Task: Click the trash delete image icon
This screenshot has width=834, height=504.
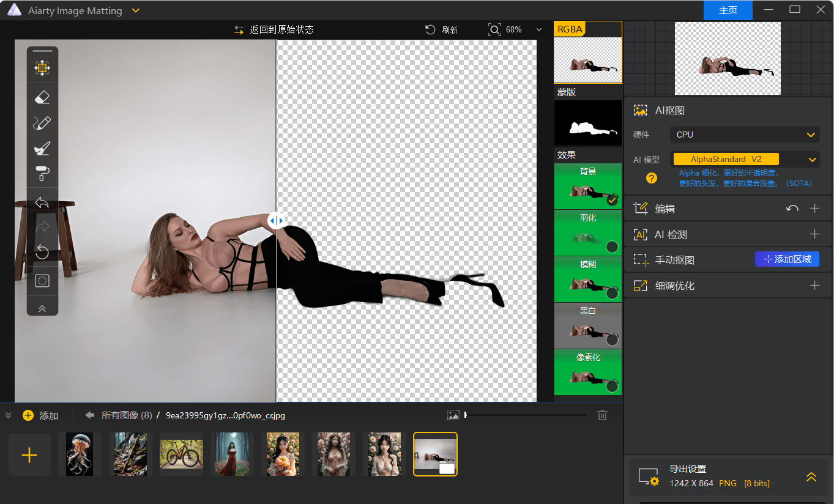Action: [602, 415]
